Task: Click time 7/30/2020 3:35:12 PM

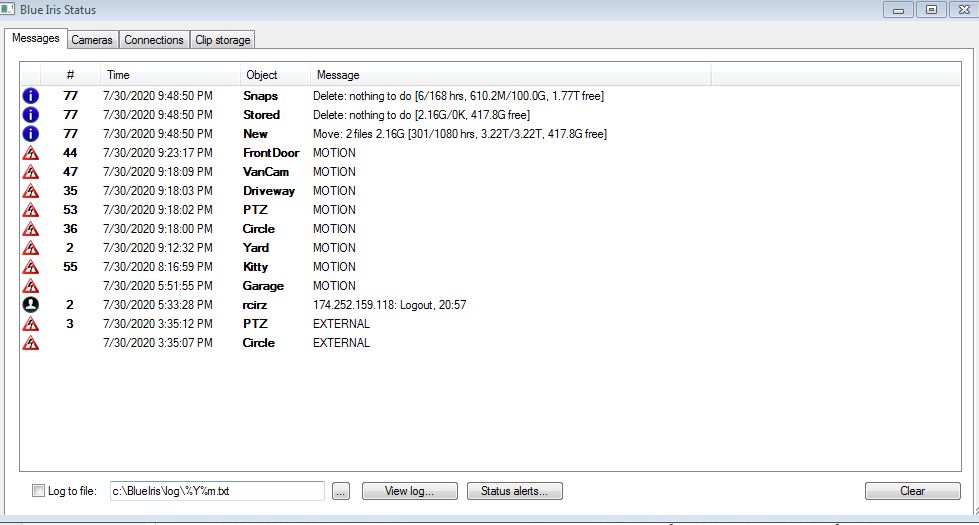Action: tap(158, 324)
